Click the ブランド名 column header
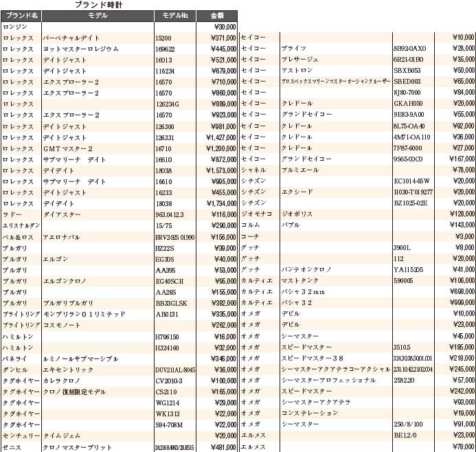Screen dimensions: 476x452 point(21,16)
